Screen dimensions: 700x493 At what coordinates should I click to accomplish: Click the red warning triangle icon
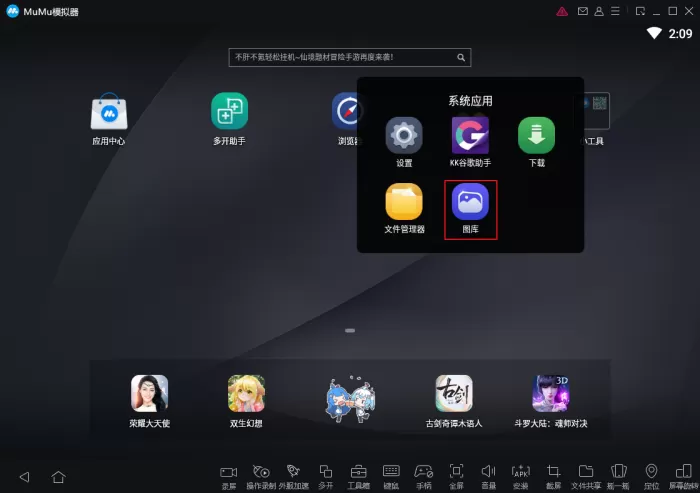562,12
